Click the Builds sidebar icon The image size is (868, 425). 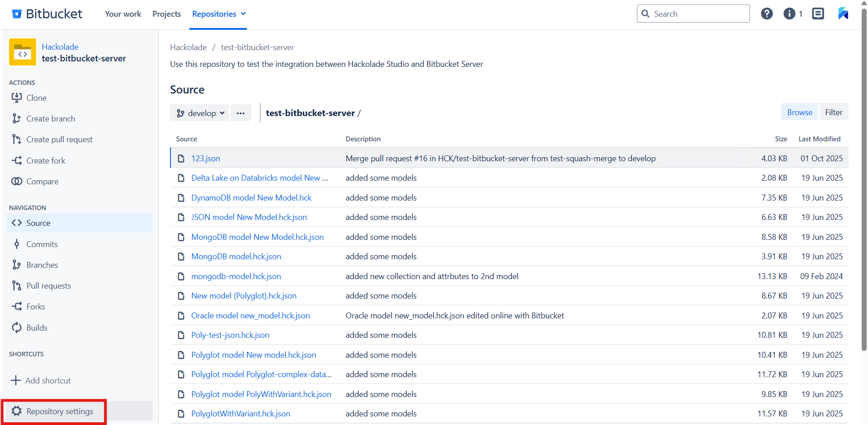point(17,327)
